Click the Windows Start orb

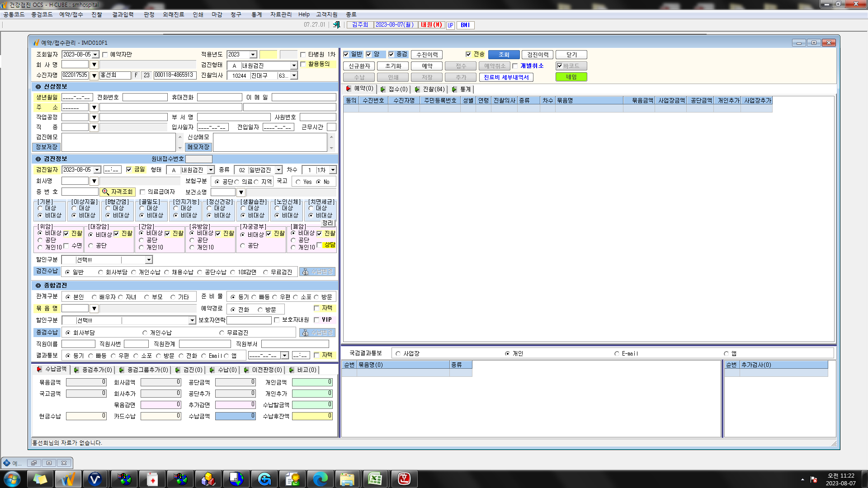(12, 479)
